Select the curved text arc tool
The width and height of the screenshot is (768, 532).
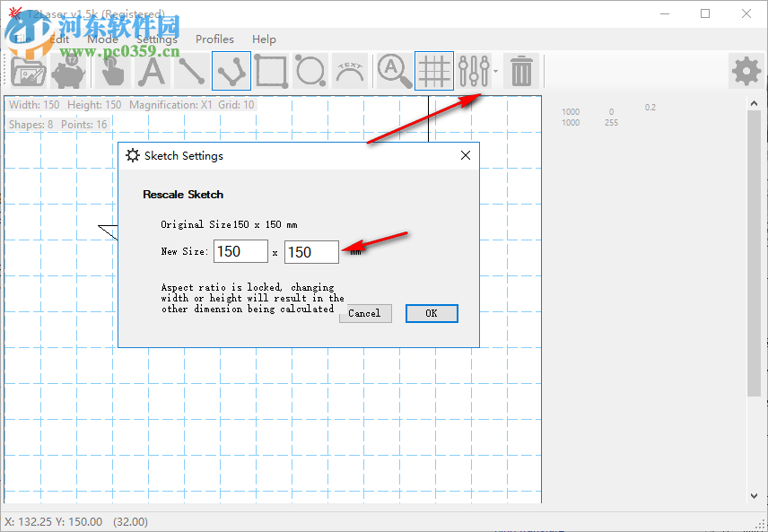point(350,72)
